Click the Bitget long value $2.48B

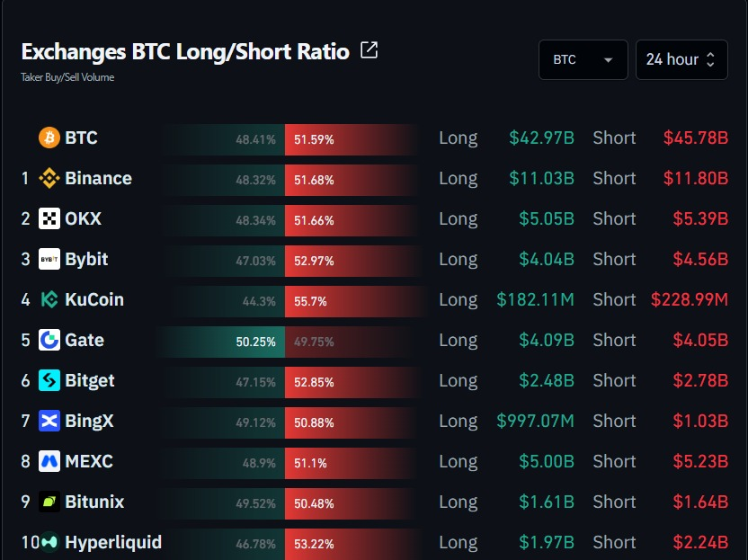(x=547, y=380)
